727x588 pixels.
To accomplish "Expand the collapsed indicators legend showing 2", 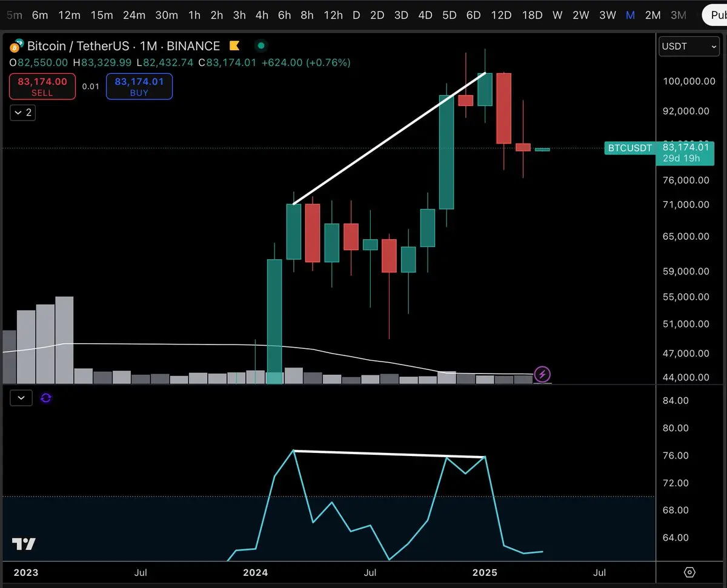I will tap(22, 113).
